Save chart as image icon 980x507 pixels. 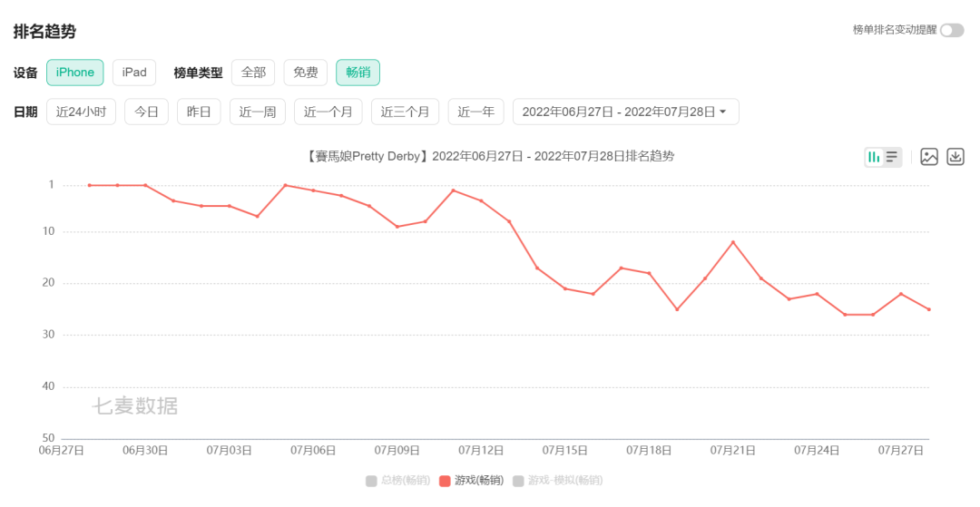tap(929, 157)
